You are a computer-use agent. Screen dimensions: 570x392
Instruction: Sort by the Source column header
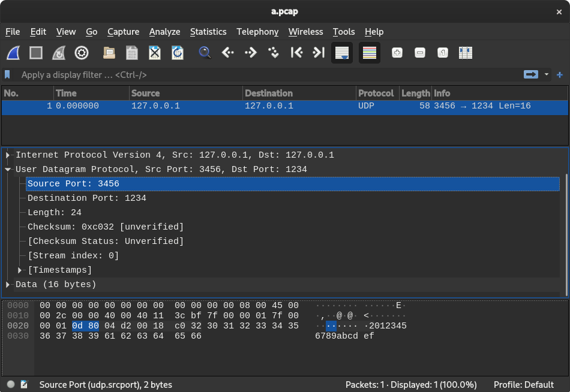186,94
